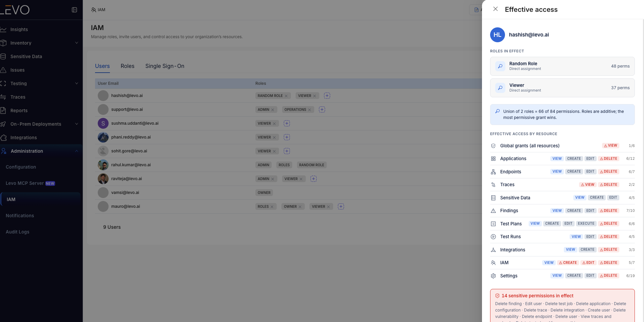Click the Test Runs play icon

point(493,237)
